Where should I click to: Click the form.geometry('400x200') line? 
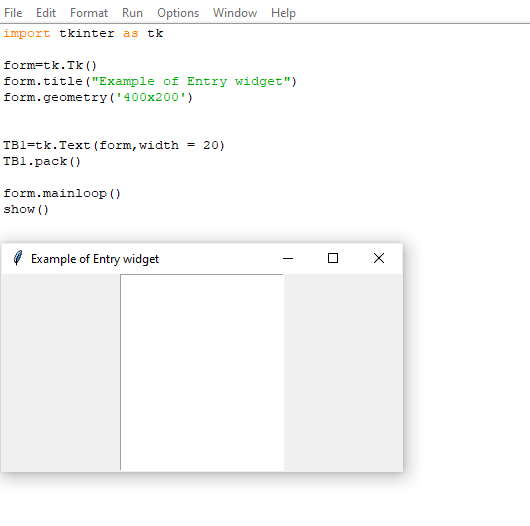(x=98, y=97)
